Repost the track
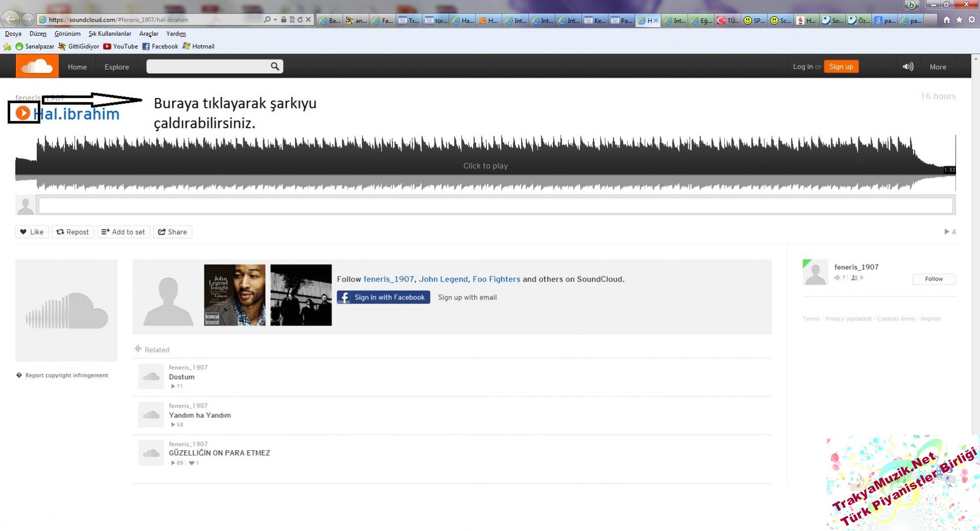The image size is (980, 531). [x=73, y=232]
